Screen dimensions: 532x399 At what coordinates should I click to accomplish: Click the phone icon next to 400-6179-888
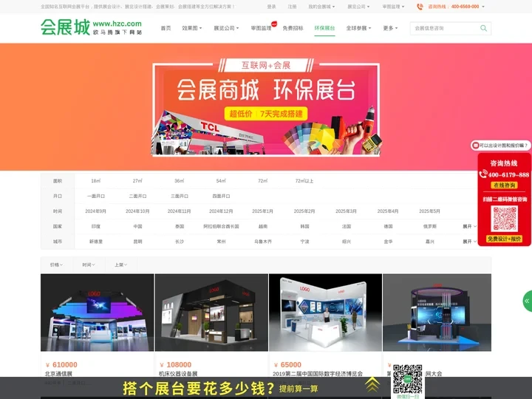tap(483, 174)
